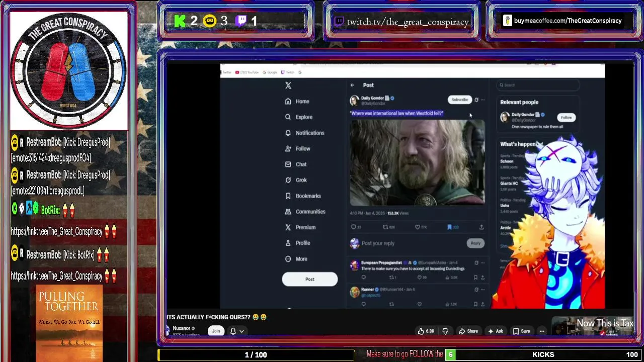Open Chat in the X sidebar

point(295,164)
